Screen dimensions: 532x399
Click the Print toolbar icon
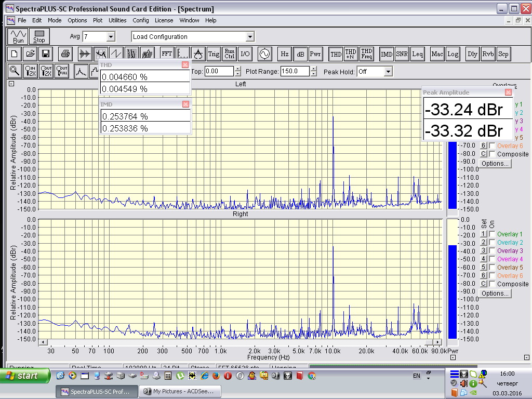pos(65,54)
